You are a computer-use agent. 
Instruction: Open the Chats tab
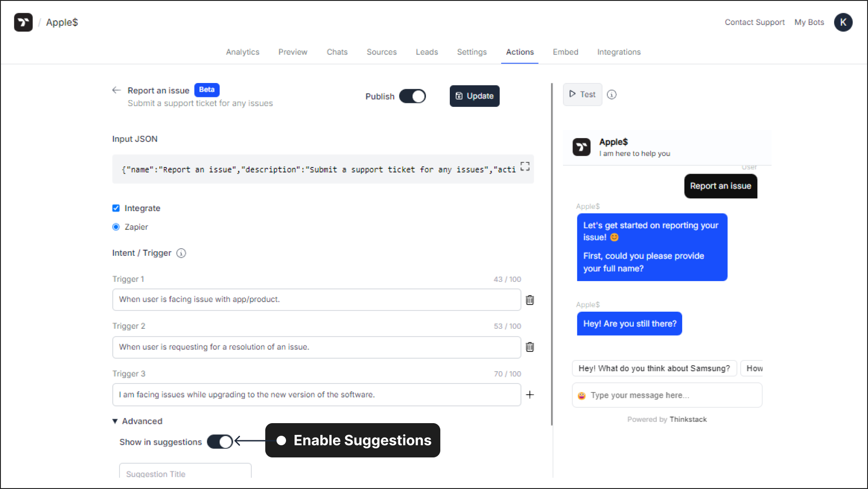tap(337, 52)
